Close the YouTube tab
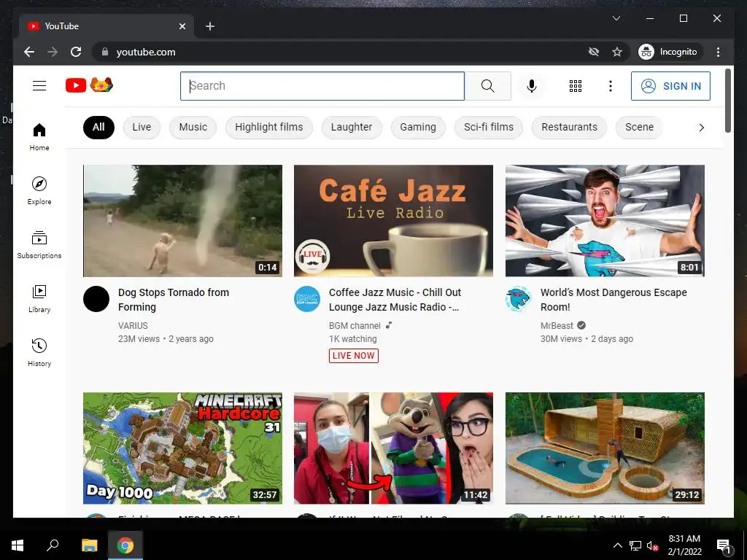This screenshot has height=560, width=747. [x=182, y=26]
